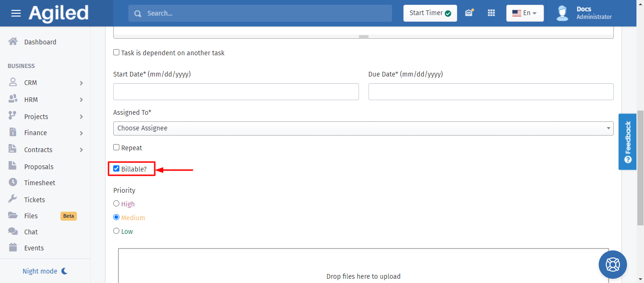
Task: Enable the Repeat checkbox
Action: [x=117, y=147]
